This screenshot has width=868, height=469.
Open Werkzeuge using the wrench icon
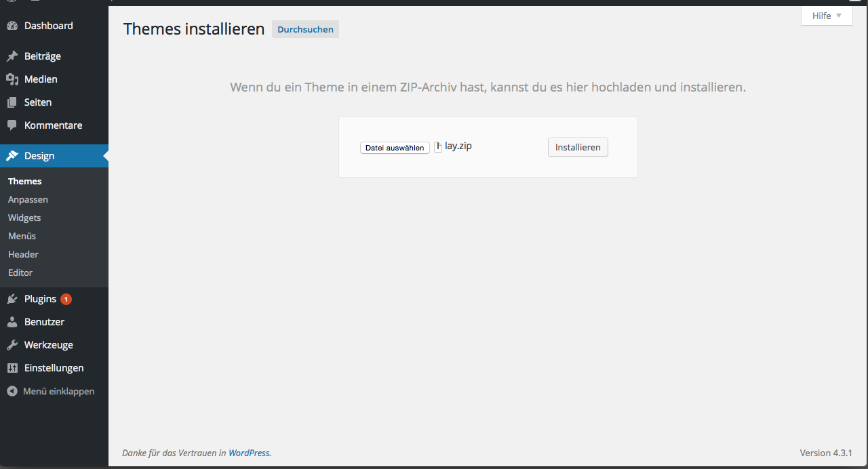(14, 344)
